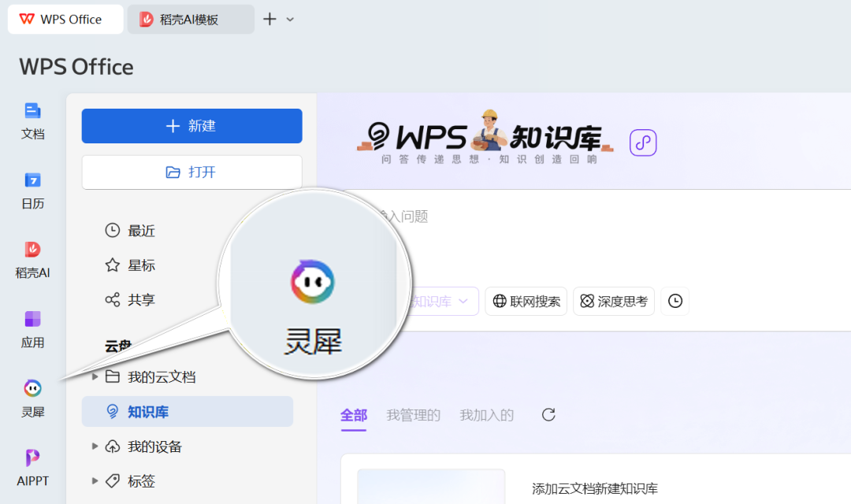Open the 日历 calendar sidebar icon
851x504 pixels.
click(x=32, y=191)
